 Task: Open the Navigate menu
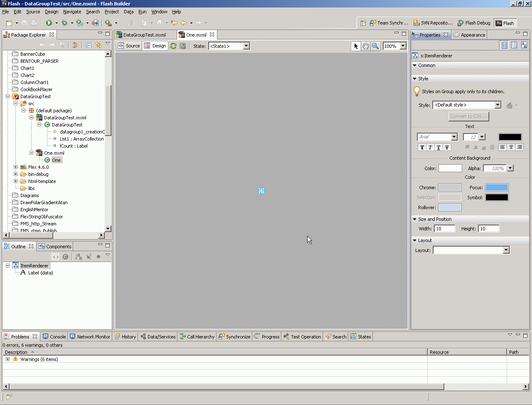click(72, 12)
